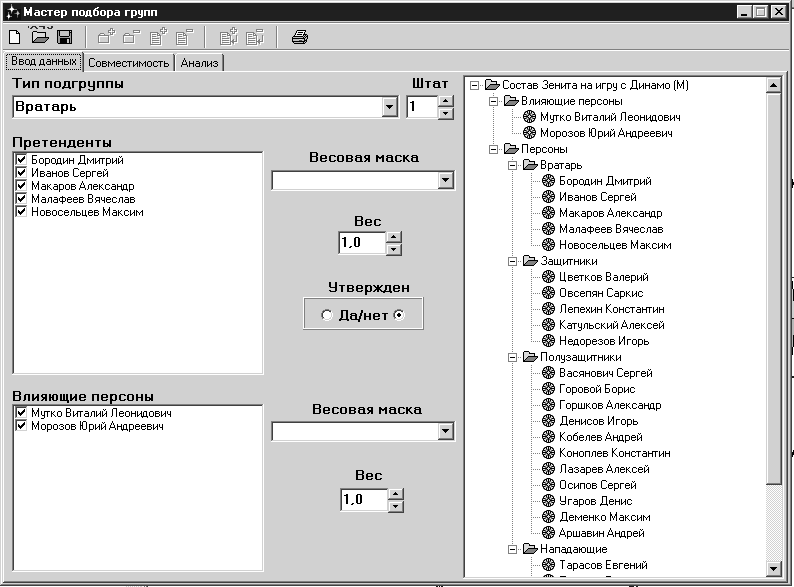Image resolution: width=794 pixels, height=587 pixels.
Task: Uncheck Морозов Юрий Андреевич in Влияющие персоны list
Action: pos(21,425)
